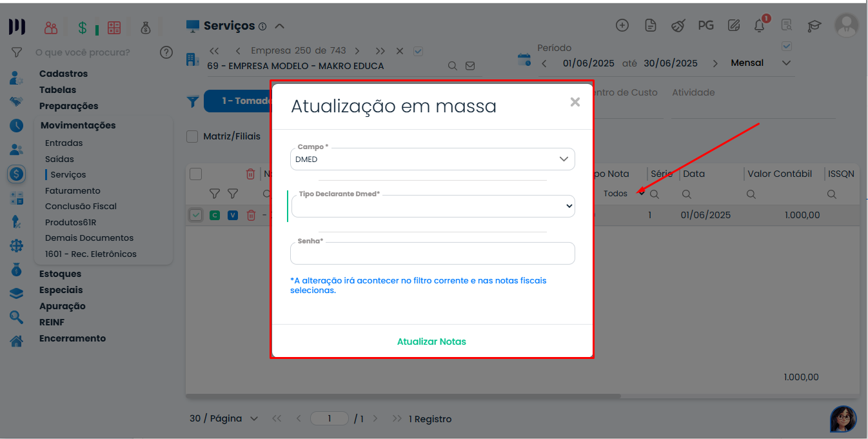The width and height of the screenshot is (868, 439).
Task: Close the Atualização em massa dialog
Action: pos(575,102)
